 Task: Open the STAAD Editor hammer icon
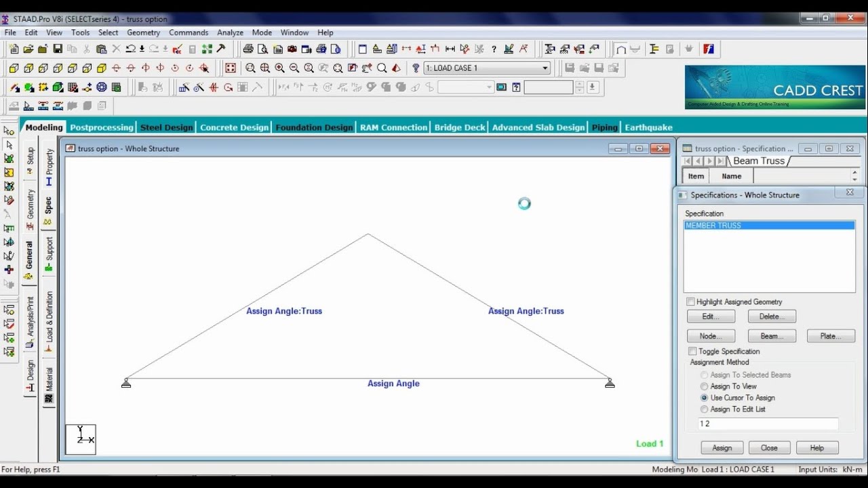pos(221,49)
